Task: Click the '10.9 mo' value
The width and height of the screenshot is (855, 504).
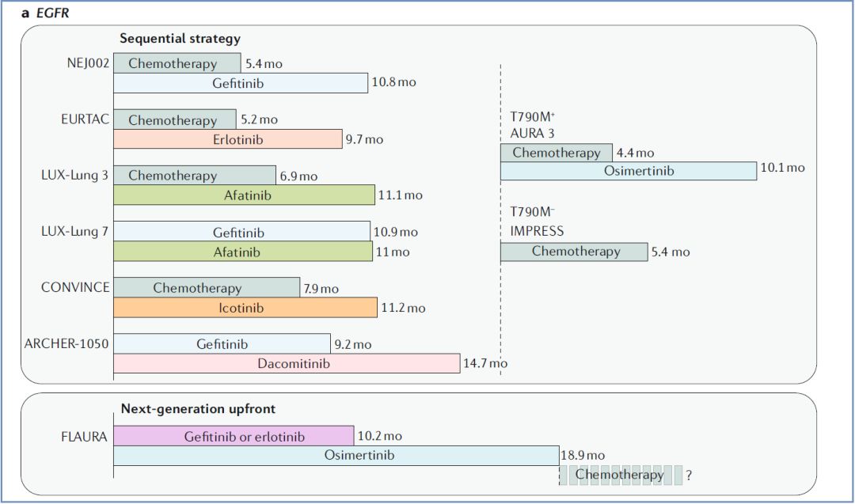Action: pyautogui.click(x=396, y=232)
